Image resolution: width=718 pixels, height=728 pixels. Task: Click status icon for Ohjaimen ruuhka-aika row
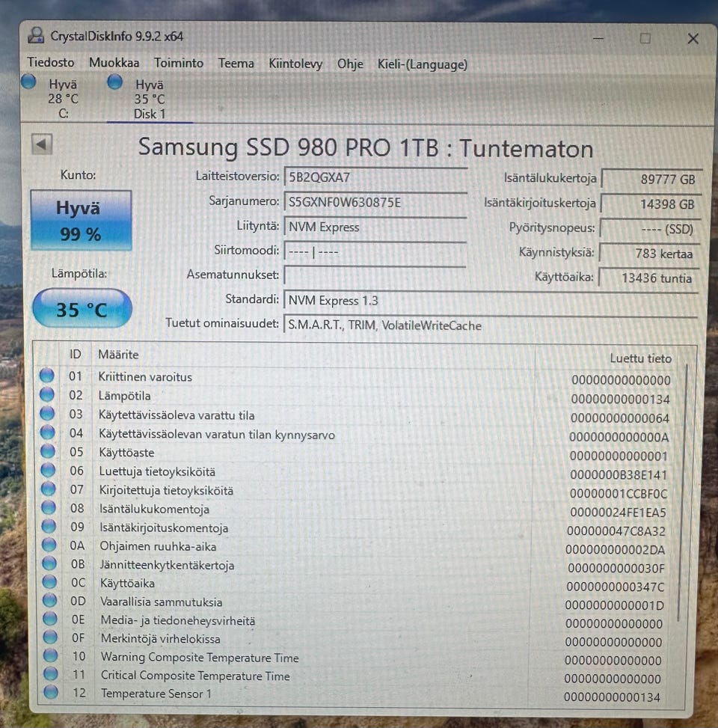tap(49, 545)
